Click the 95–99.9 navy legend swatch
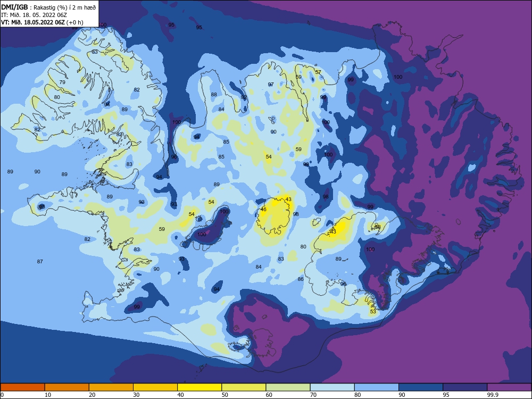Image resolution: width=532 pixels, height=399 pixels. point(465,387)
